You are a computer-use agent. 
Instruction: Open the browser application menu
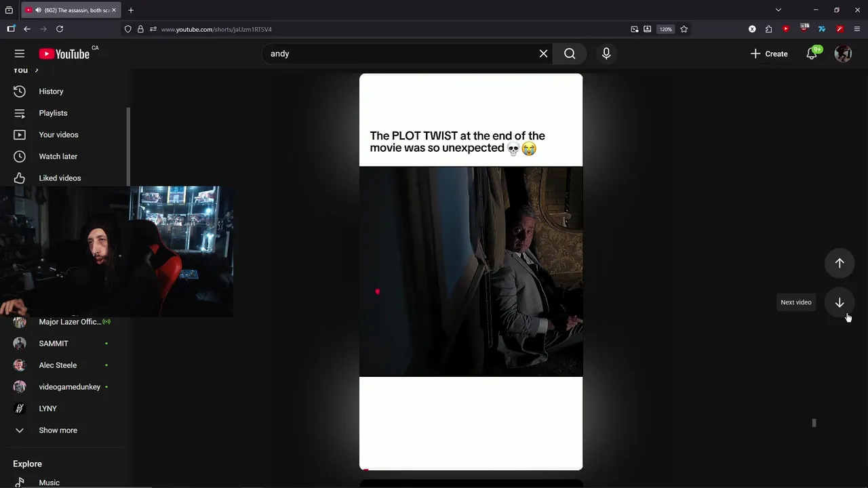pyautogui.click(x=857, y=29)
